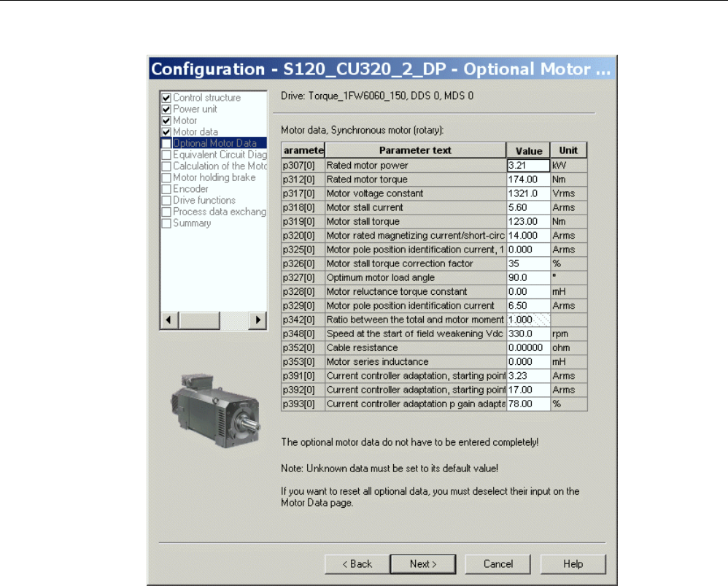Screen dimensions: 728x586
Task: Select Motor holding brake step label
Action: [214, 177]
